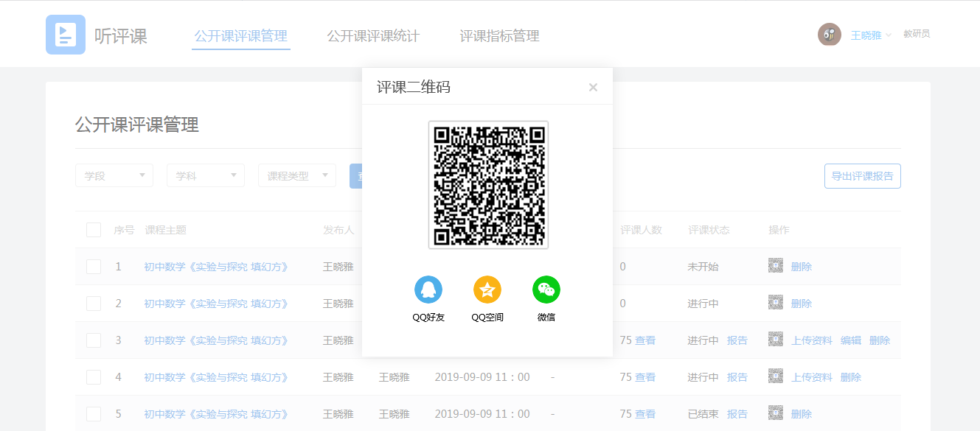Open the 评课指标管理 tab
Viewport: 980px width, 431px height.
click(x=499, y=36)
